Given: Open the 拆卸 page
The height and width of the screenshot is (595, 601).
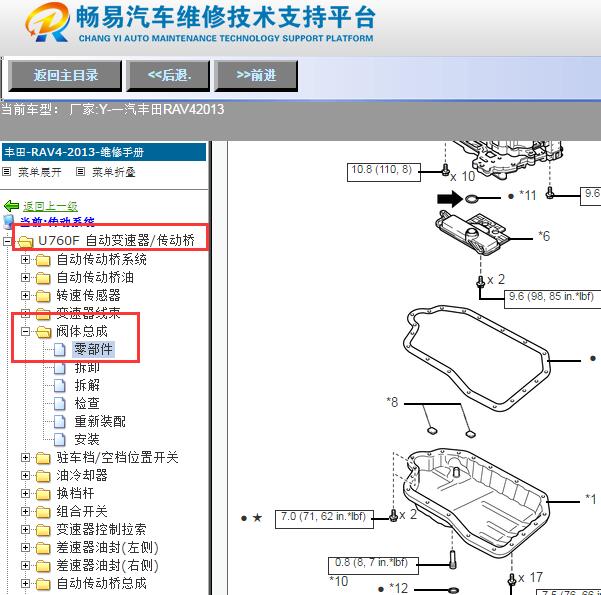Looking at the screenshot, I should [87, 368].
